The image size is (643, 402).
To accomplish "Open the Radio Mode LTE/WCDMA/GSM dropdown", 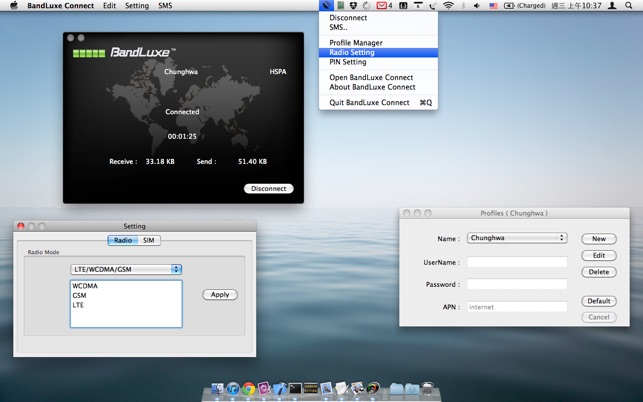I will click(126, 270).
